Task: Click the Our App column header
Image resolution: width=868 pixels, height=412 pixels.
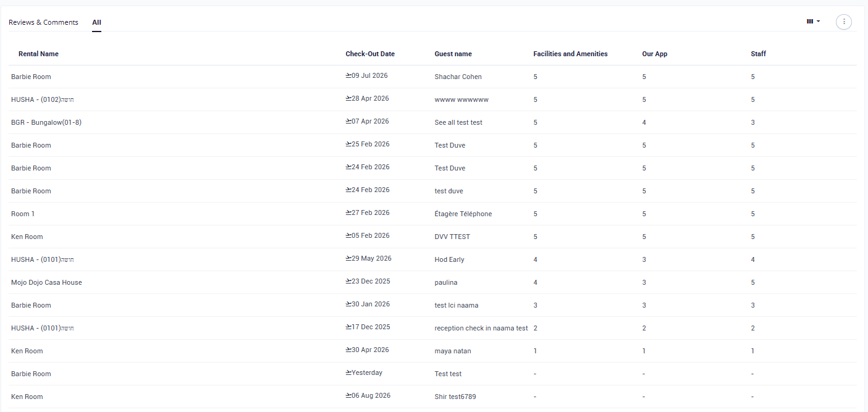Action: click(x=654, y=54)
